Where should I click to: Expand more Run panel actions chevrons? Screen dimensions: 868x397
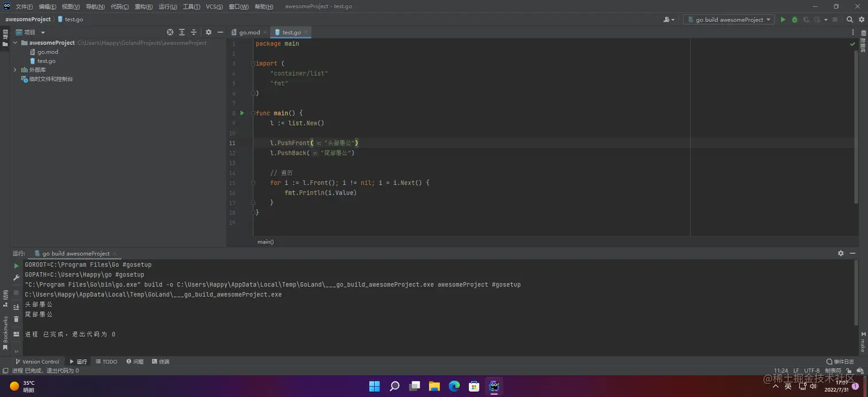pos(16,351)
